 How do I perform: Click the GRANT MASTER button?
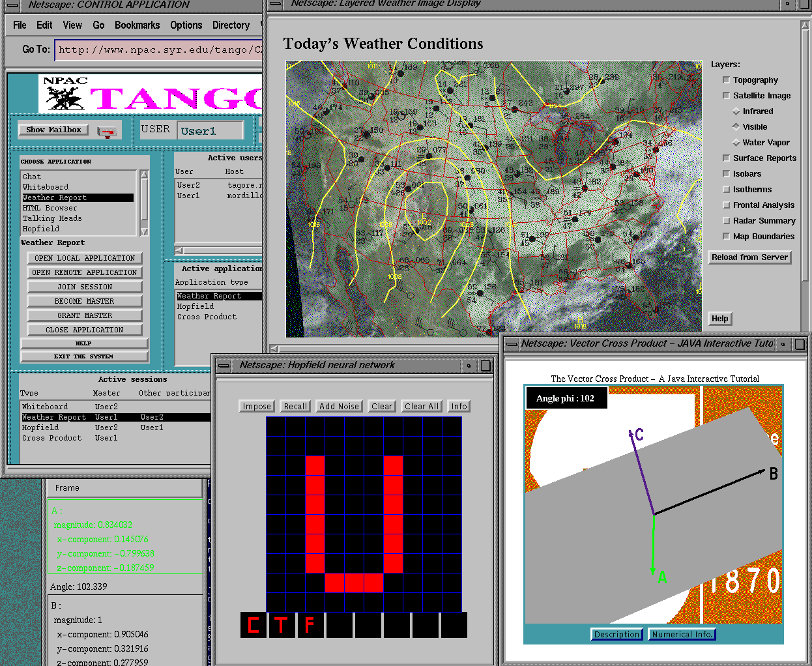tap(85, 315)
